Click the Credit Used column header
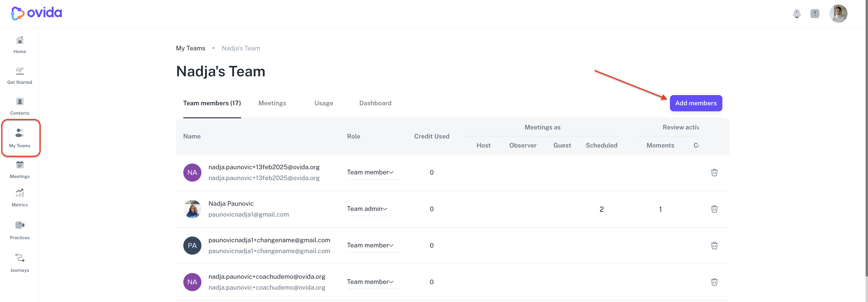The width and height of the screenshot is (868, 302). coord(431,136)
